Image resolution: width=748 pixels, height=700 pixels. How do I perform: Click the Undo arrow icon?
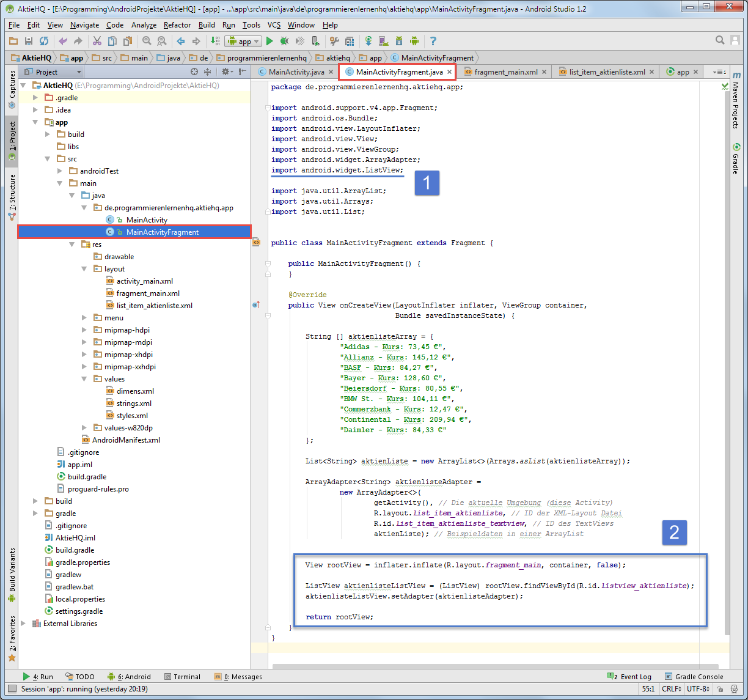point(63,41)
